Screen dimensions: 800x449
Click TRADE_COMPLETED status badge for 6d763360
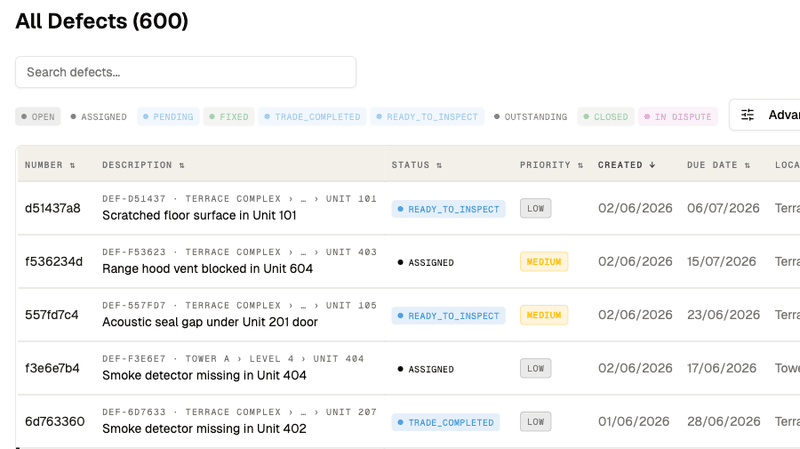coord(445,422)
